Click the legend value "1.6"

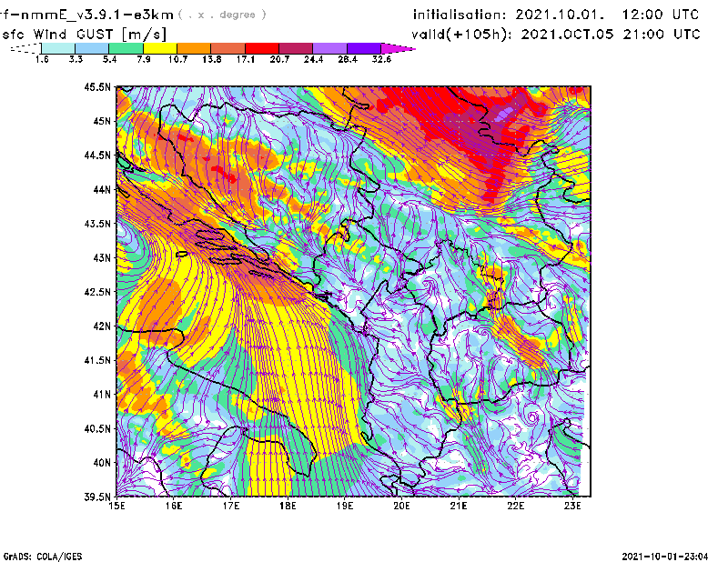pos(42,59)
